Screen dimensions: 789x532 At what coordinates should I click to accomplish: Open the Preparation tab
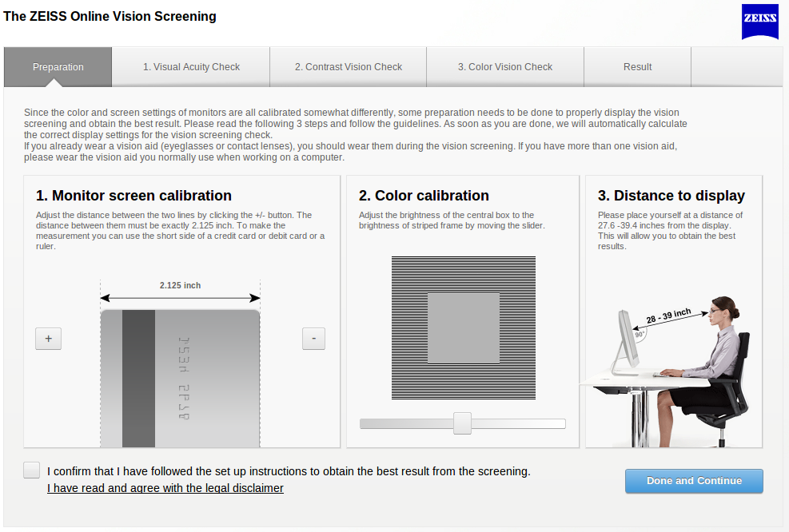pyautogui.click(x=58, y=67)
